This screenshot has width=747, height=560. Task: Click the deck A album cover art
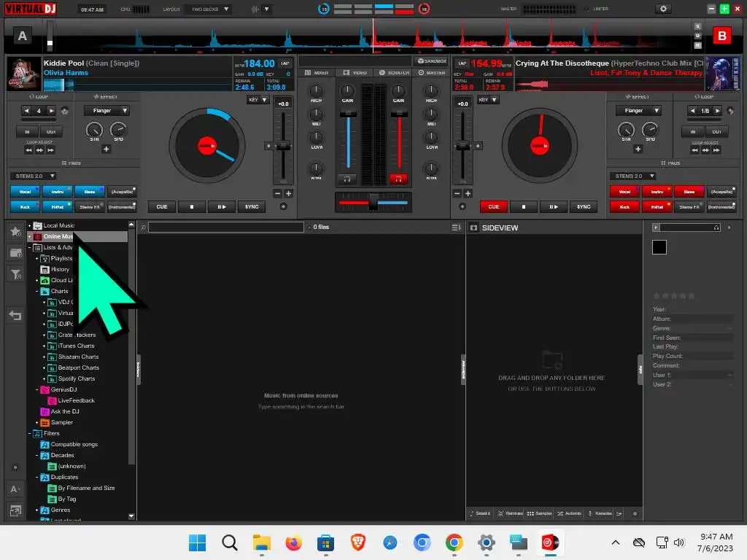24,74
